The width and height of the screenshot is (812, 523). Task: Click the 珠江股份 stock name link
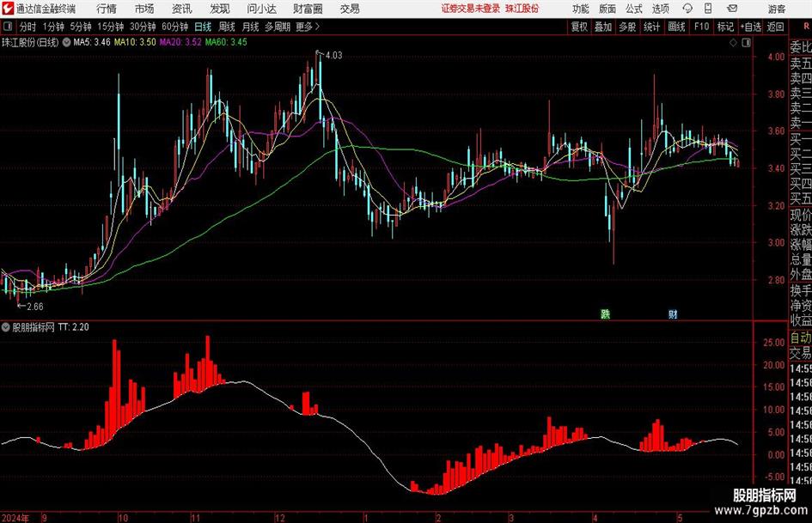(522, 9)
